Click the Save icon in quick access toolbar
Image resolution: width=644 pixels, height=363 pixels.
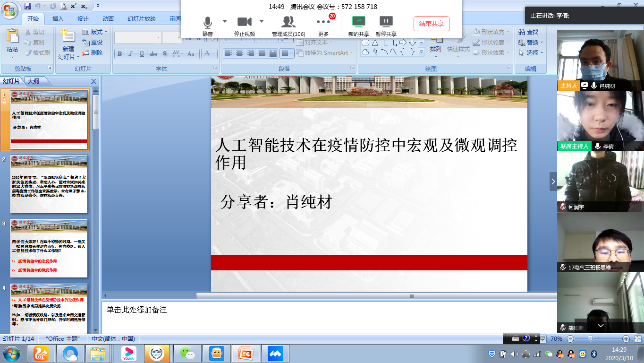[27, 6]
